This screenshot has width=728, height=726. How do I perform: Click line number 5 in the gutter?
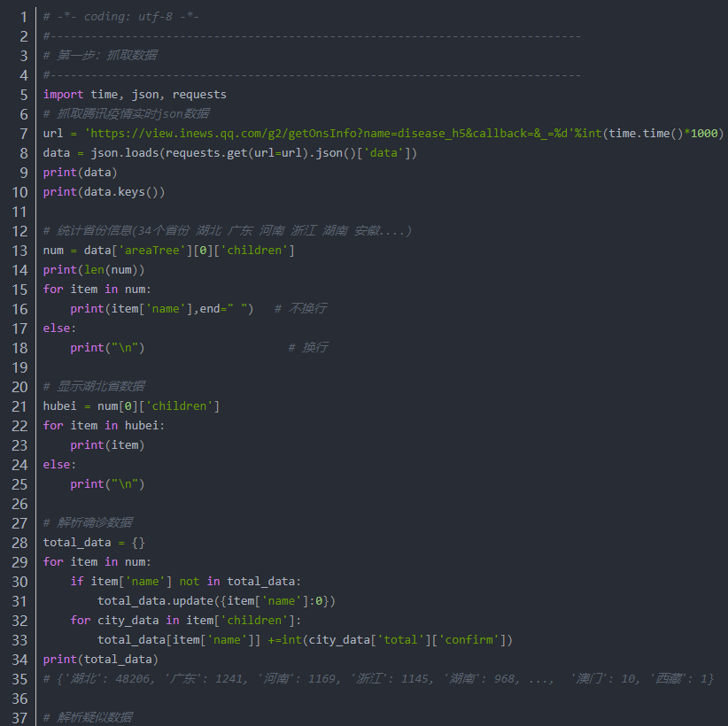[24, 95]
